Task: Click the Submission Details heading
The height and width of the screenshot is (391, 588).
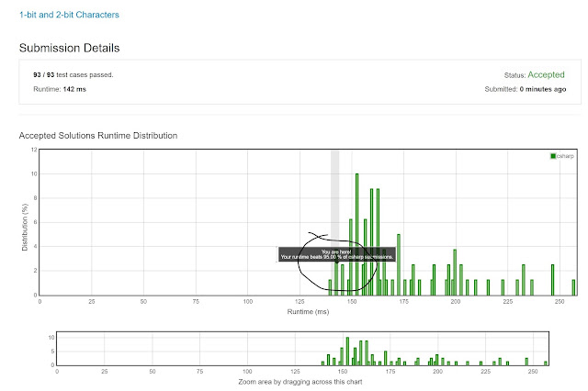Action: [70, 48]
